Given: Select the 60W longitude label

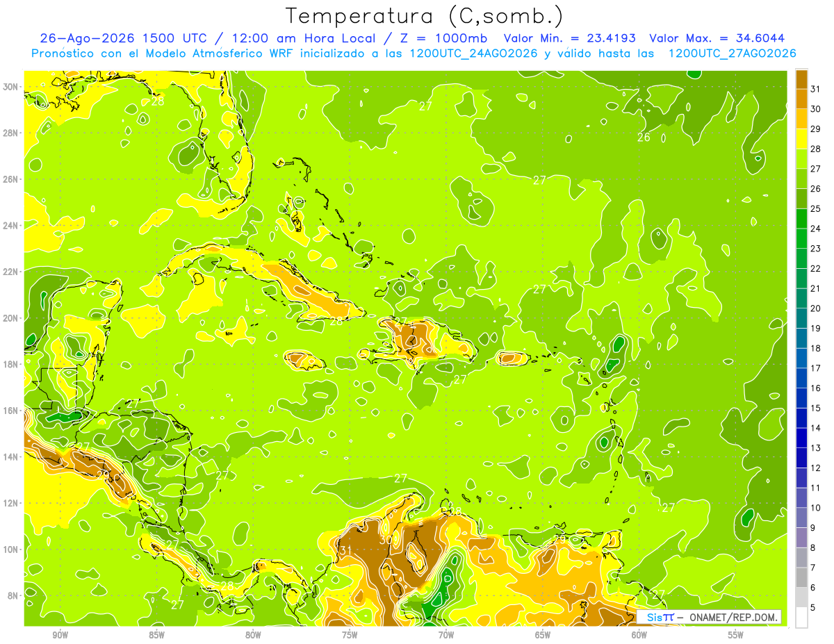Looking at the screenshot, I should (x=639, y=635).
